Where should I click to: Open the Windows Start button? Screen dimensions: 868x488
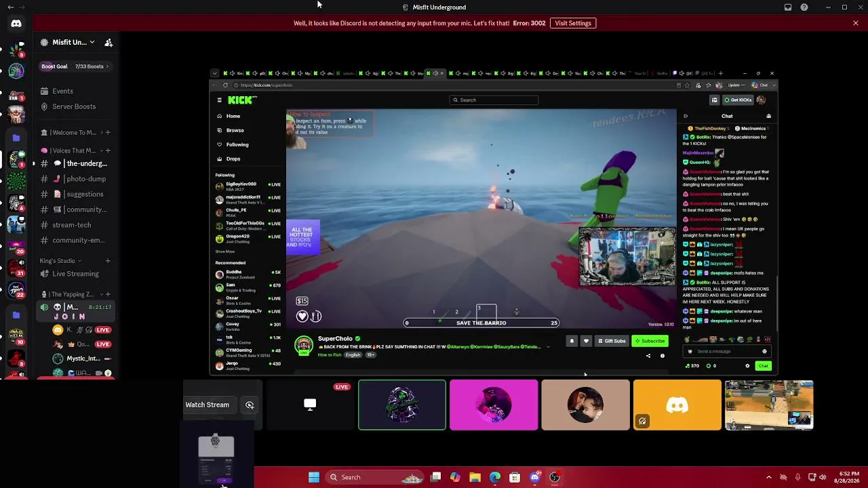314,477
